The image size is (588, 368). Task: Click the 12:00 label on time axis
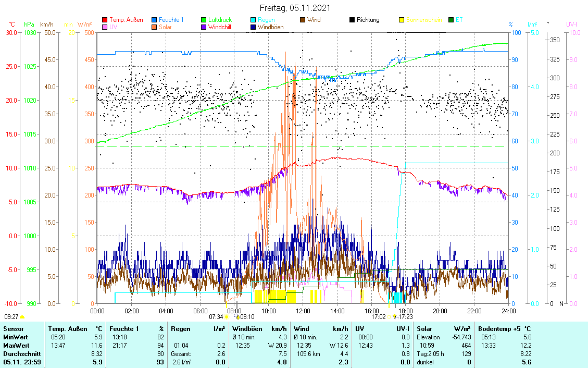coord(303,311)
